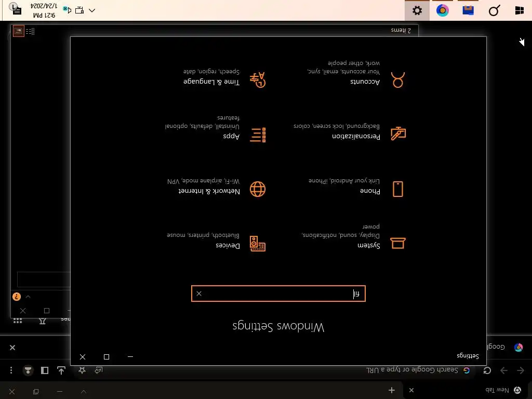Bookmark this tab with star icon
Screen dimensions: 532x399
pos(82,370)
